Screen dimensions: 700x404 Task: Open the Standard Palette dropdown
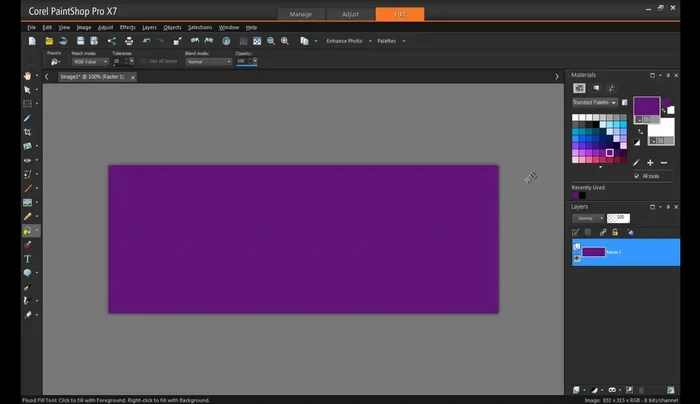pyautogui.click(x=594, y=102)
